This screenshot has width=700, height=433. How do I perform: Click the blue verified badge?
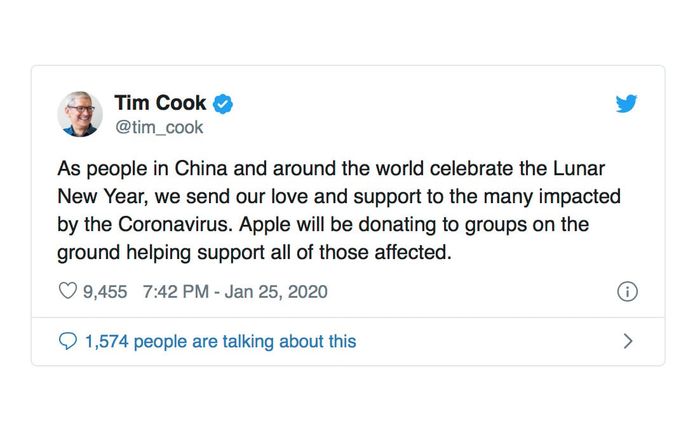tap(223, 104)
